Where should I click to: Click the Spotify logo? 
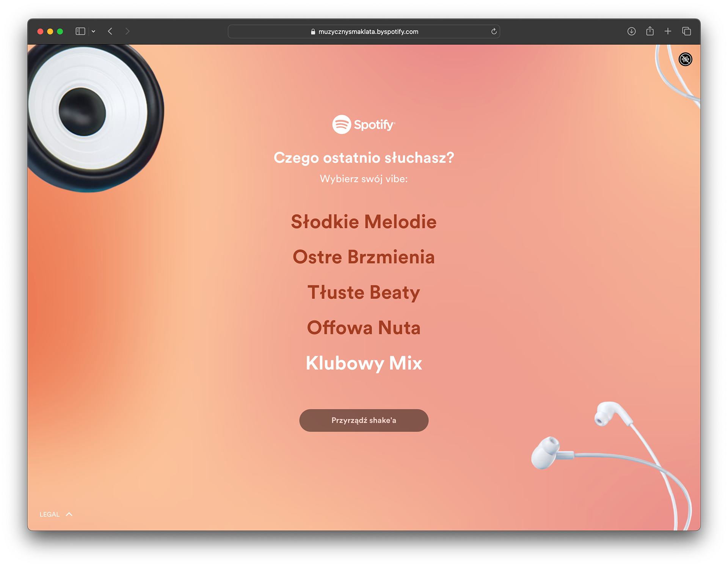tap(364, 124)
